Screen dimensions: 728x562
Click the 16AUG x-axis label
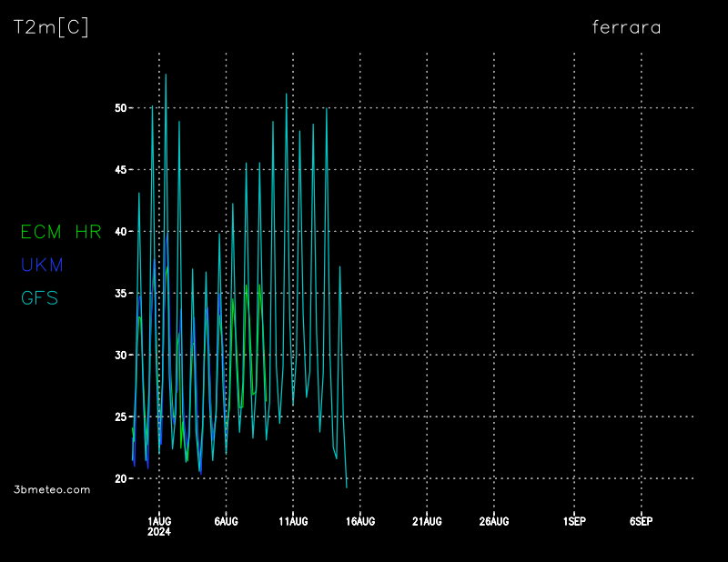click(x=360, y=521)
